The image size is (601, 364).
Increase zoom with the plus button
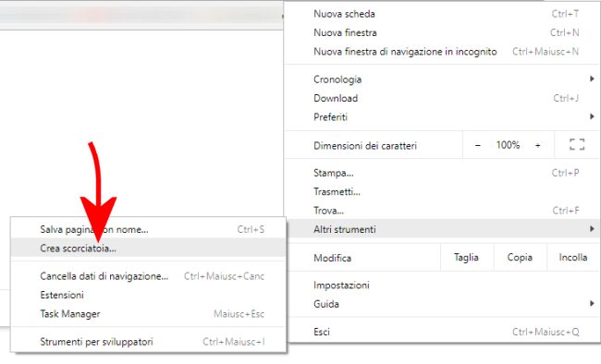[x=538, y=145]
